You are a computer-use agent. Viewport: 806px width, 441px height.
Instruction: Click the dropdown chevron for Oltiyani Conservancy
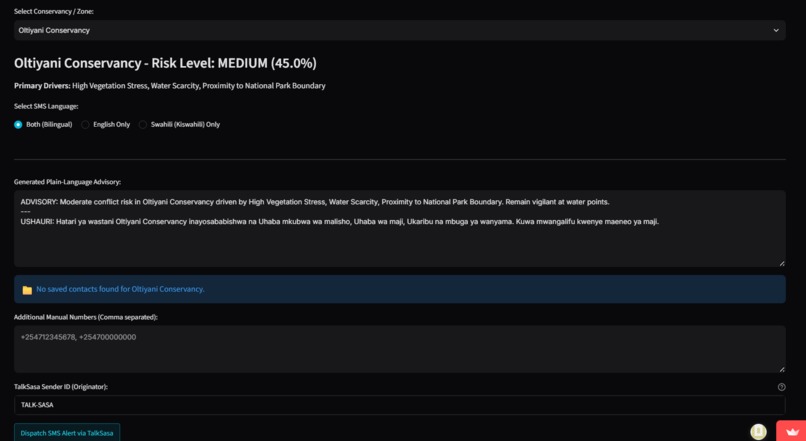coord(776,30)
